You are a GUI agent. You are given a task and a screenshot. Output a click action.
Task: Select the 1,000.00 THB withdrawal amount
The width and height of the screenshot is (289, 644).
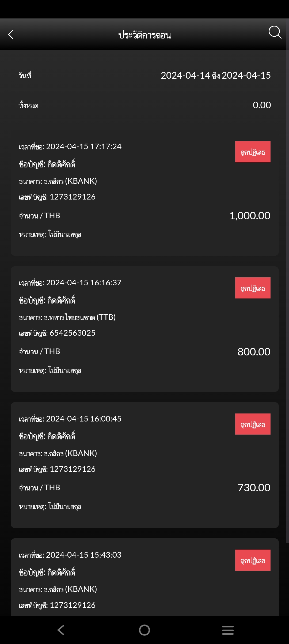coord(250,216)
